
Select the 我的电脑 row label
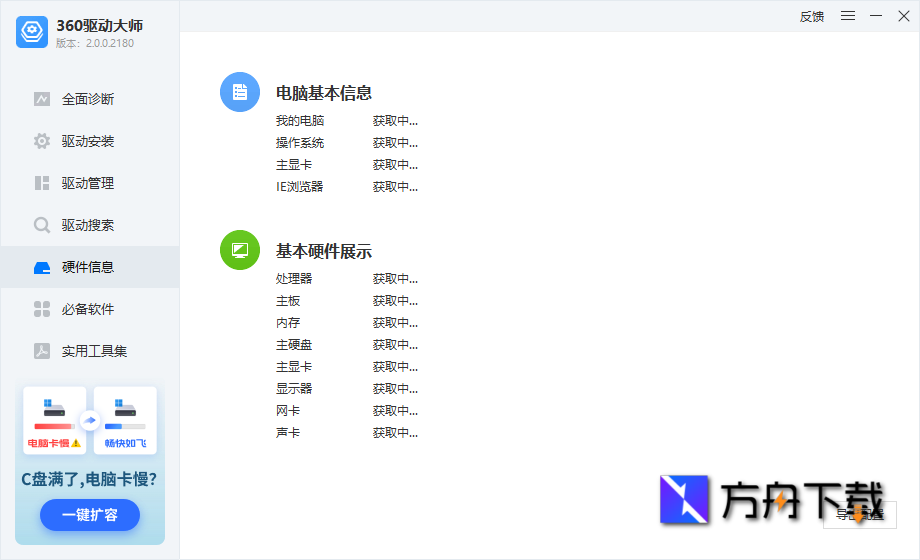[x=300, y=120]
